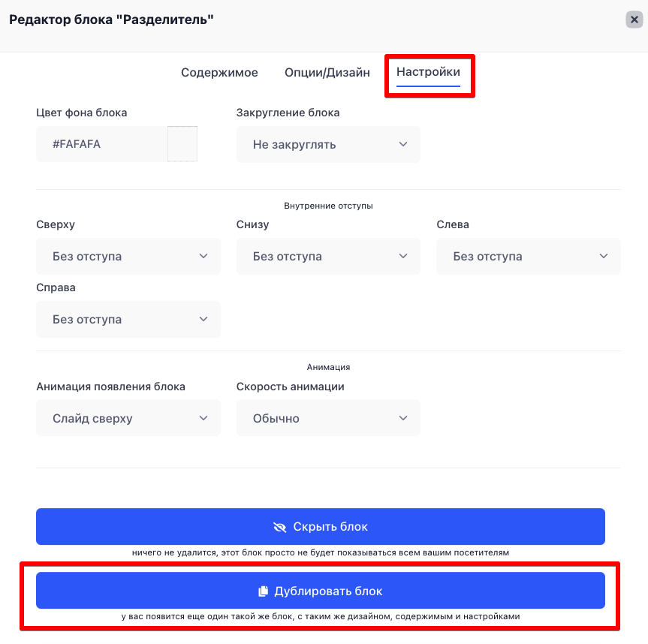This screenshot has height=644, width=648.
Task: Click the crossed-eye icon on the hide button
Action: click(280, 527)
